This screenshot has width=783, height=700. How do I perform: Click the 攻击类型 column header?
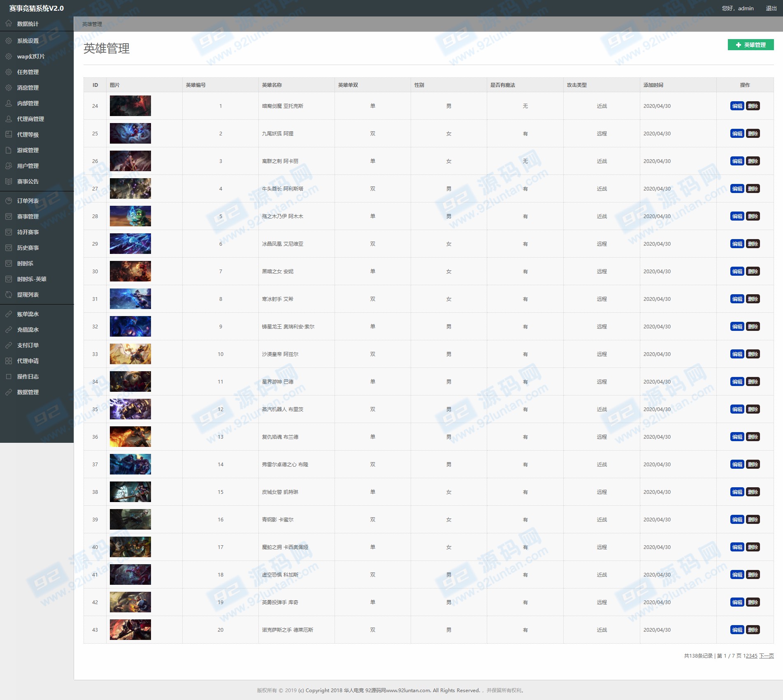577,85
